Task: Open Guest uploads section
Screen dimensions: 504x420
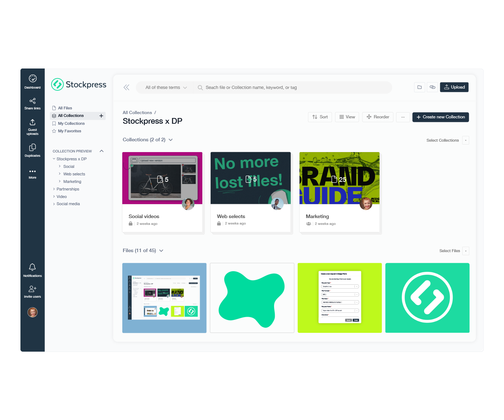Action: click(x=32, y=127)
